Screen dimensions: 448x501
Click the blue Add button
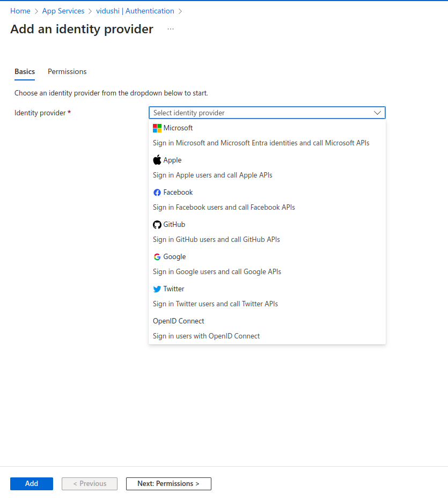point(32,483)
